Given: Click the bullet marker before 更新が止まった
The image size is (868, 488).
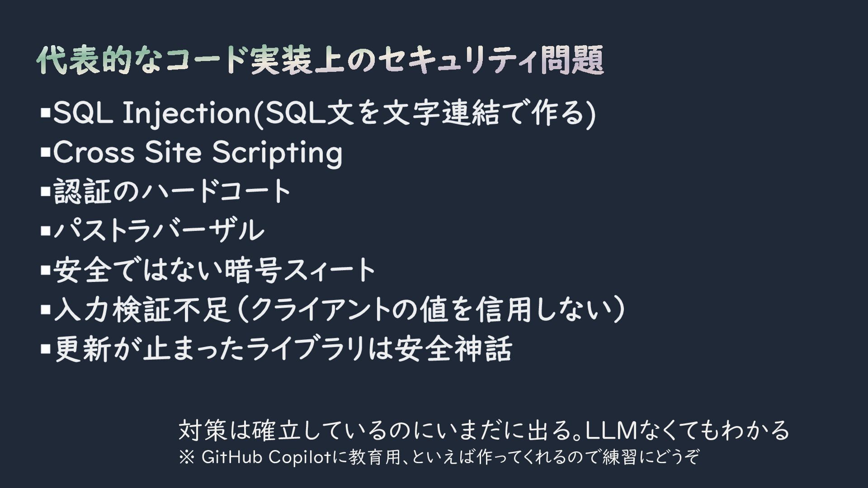Looking at the screenshot, I should pyautogui.click(x=45, y=349).
